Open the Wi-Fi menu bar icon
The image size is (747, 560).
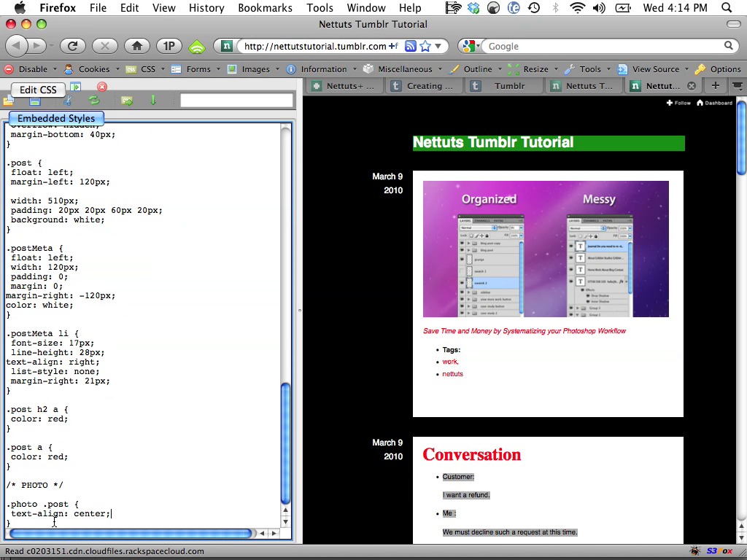[578, 7]
